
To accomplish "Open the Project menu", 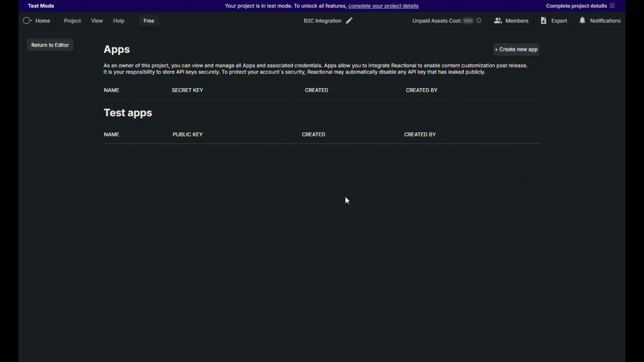I will coord(72,21).
